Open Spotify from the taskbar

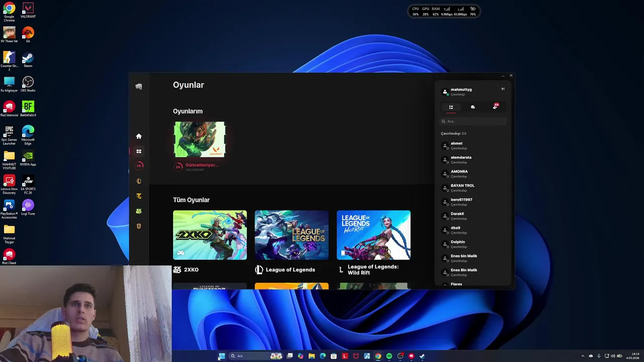(x=389, y=356)
